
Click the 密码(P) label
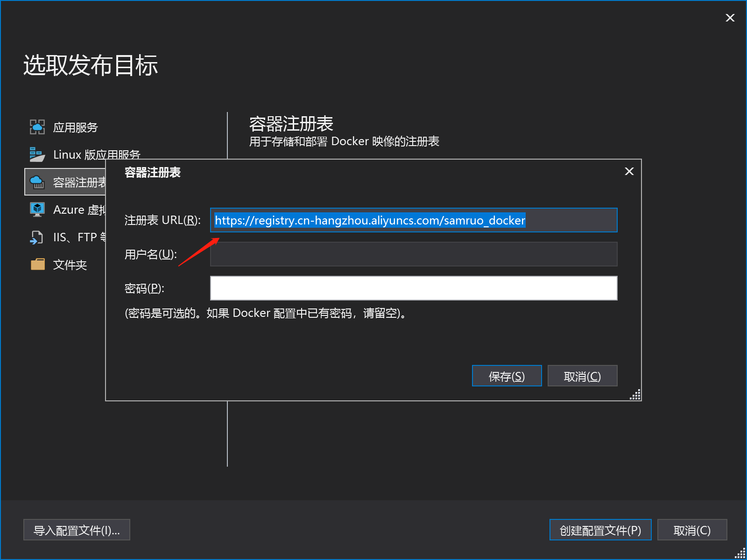(x=144, y=288)
